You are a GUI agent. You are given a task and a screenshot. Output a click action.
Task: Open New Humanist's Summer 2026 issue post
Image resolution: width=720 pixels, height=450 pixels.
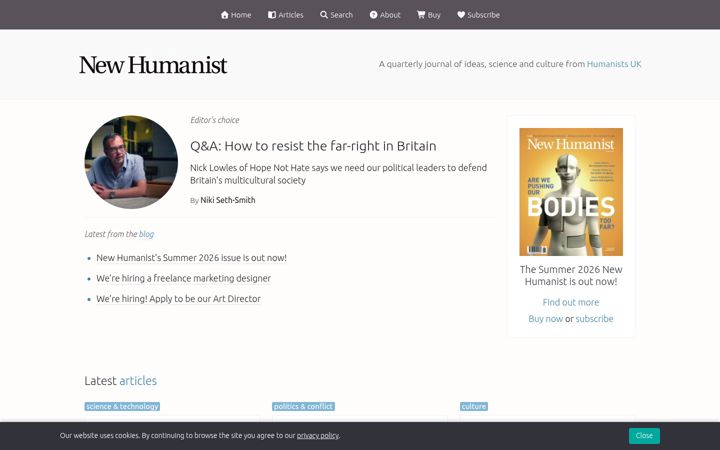[x=191, y=258]
